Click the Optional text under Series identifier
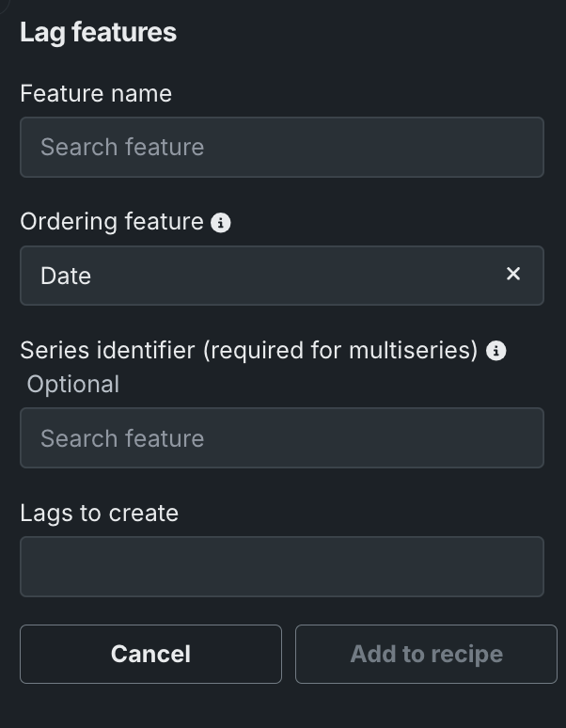Screen dimensions: 566x728 tap(73, 384)
